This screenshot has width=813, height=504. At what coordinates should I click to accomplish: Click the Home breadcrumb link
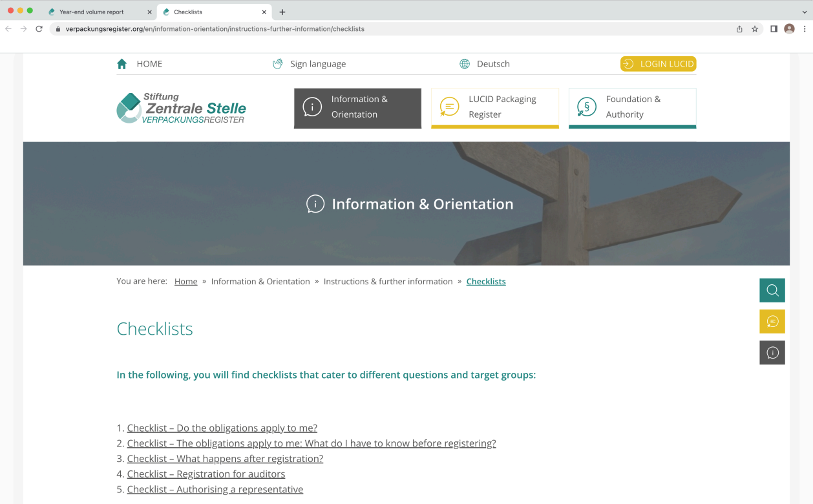click(185, 282)
